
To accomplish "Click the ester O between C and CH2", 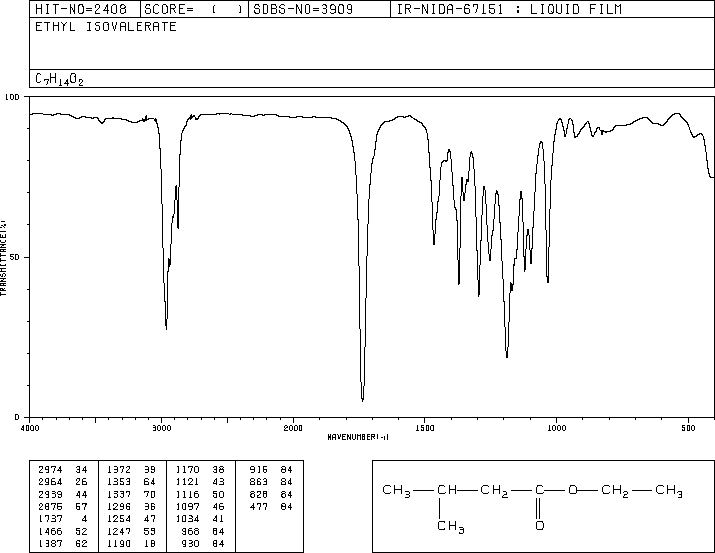I will coord(573,490).
